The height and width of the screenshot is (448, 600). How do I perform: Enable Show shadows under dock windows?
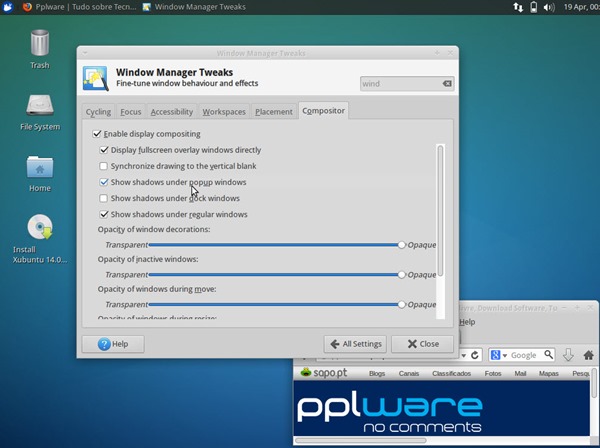point(103,198)
